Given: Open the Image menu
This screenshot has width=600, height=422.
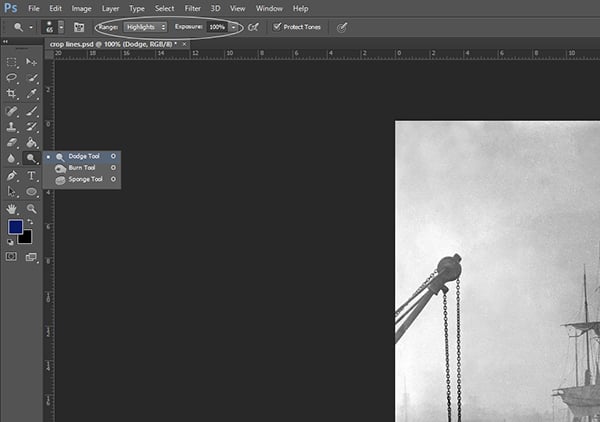Looking at the screenshot, I should [x=82, y=8].
